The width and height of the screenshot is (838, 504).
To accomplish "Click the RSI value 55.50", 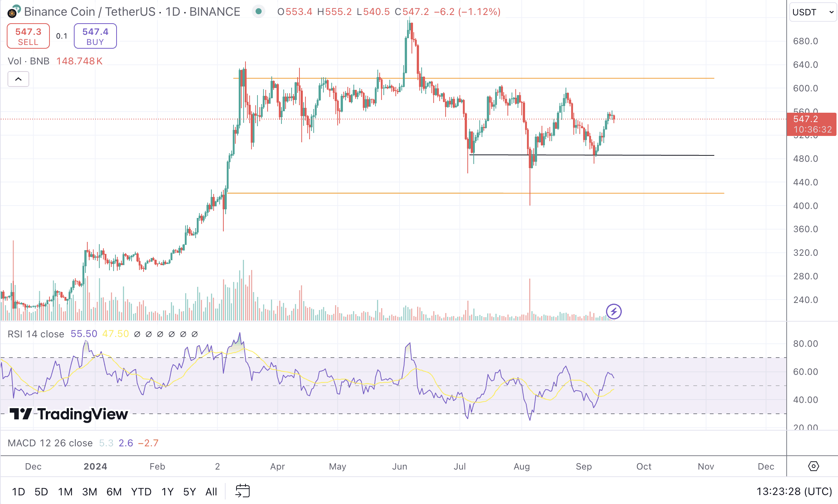I will [84, 334].
